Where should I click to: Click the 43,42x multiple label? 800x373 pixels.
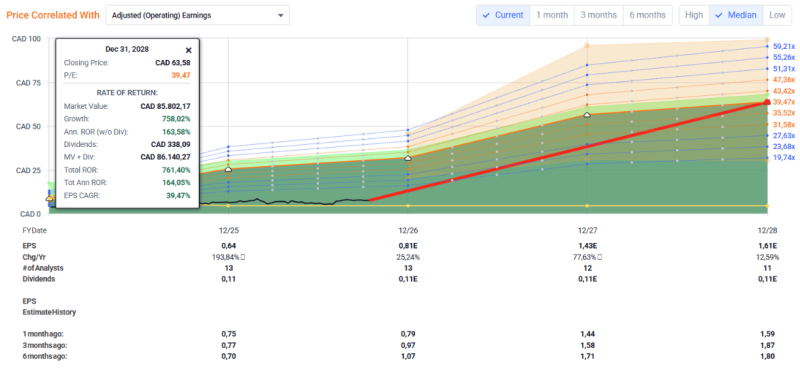pyautogui.click(x=784, y=91)
